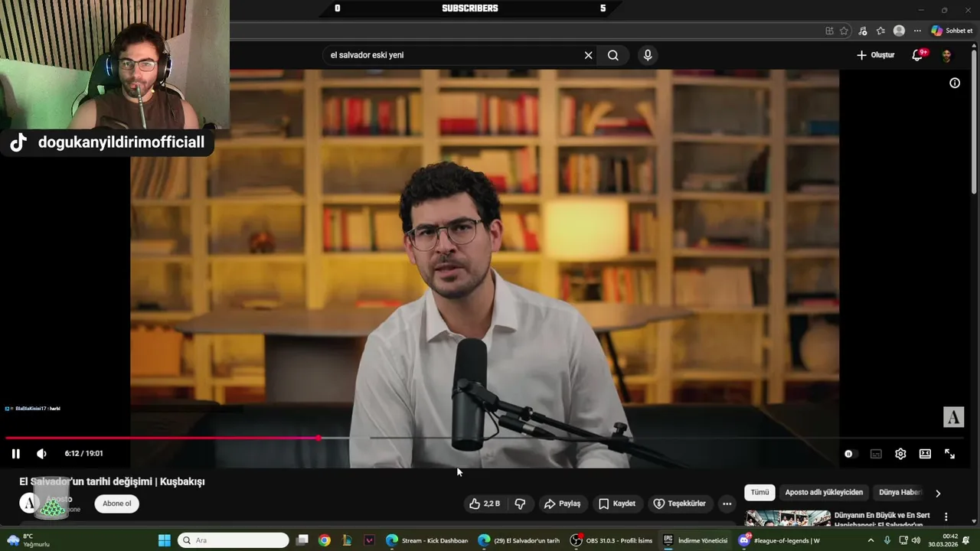Start voice search with microphone
The height and width of the screenshot is (551, 980).
648,55
